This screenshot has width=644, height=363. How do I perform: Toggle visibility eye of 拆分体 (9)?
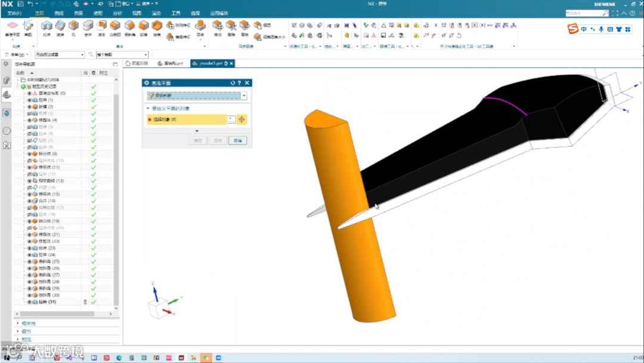30,154
